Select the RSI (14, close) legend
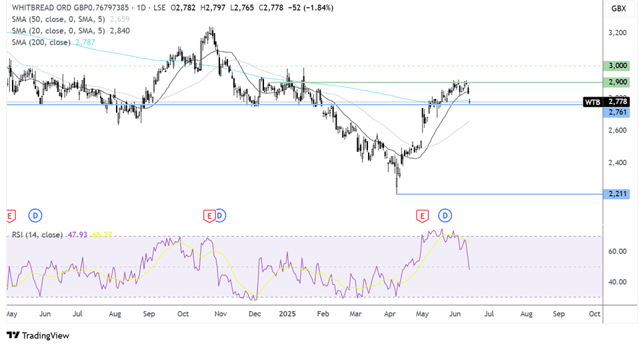Image resolution: width=644 pixels, height=347 pixels. pos(37,234)
